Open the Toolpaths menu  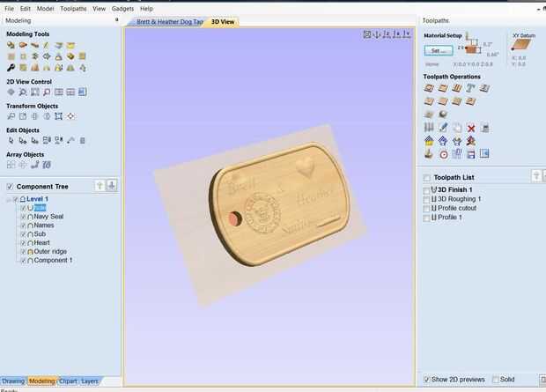click(x=73, y=9)
